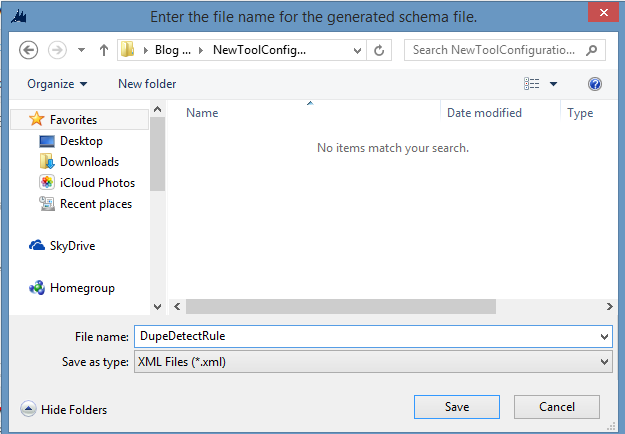Expand address bar history dropdown
Image resolution: width=625 pixels, height=434 pixels.
click(x=353, y=50)
